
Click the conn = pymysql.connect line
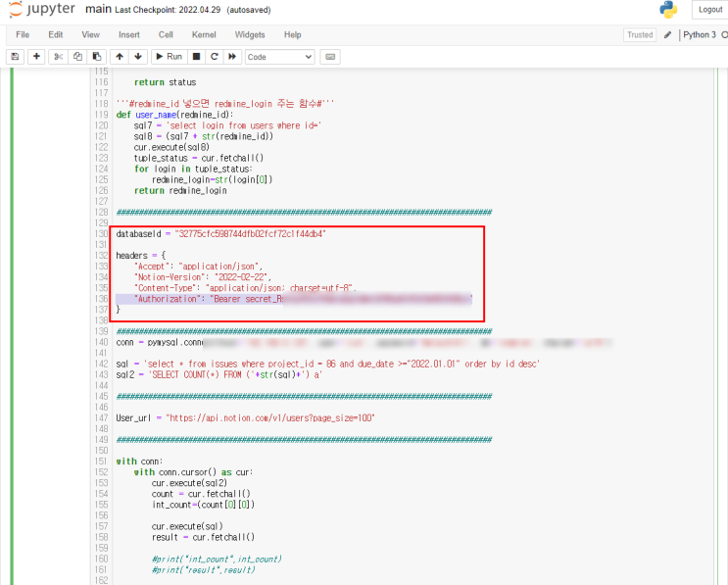[x=364, y=342]
